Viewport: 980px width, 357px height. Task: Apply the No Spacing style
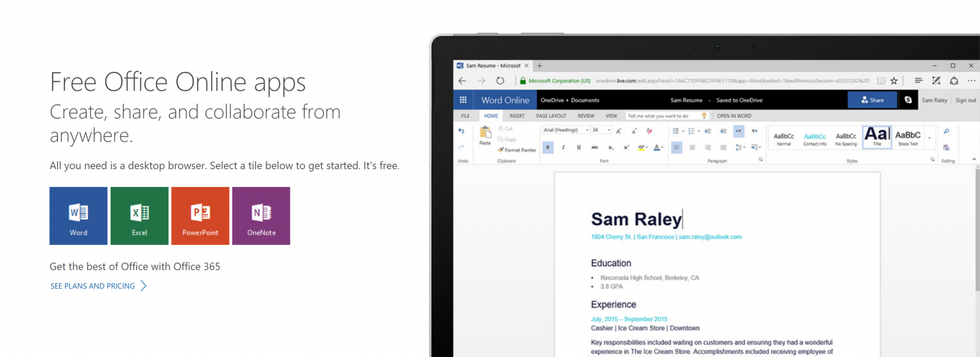tap(845, 139)
